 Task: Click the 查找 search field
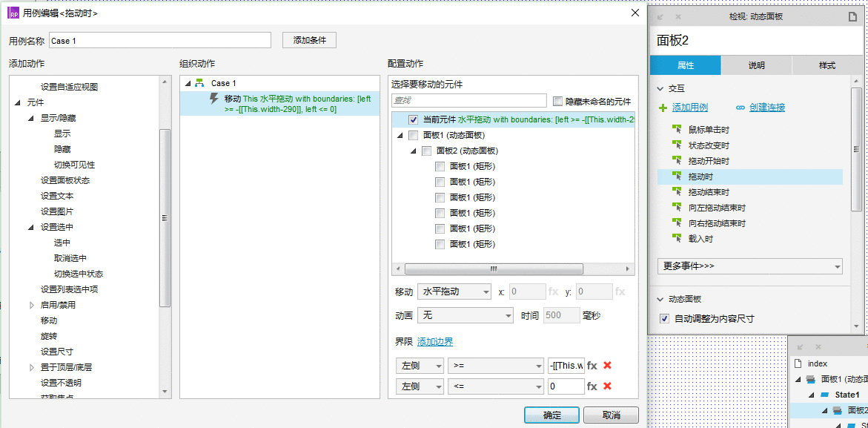tap(469, 101)
